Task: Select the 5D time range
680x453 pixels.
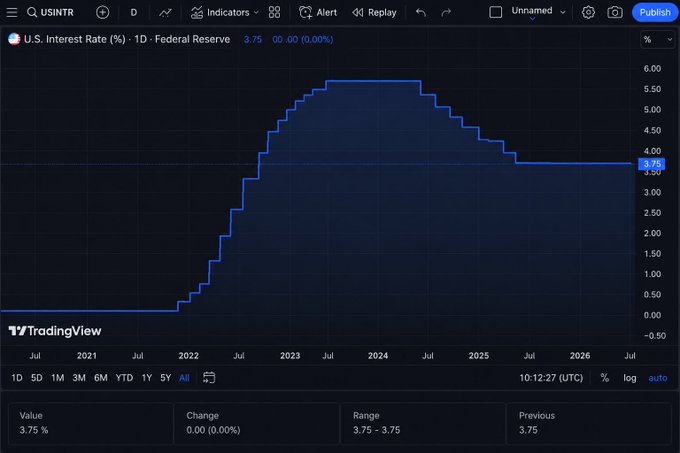Action: [x=37, y=378]
